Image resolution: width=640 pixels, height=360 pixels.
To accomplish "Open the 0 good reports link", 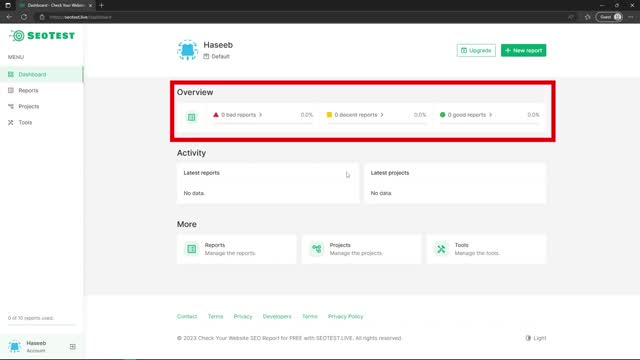I will pos(467,115).
